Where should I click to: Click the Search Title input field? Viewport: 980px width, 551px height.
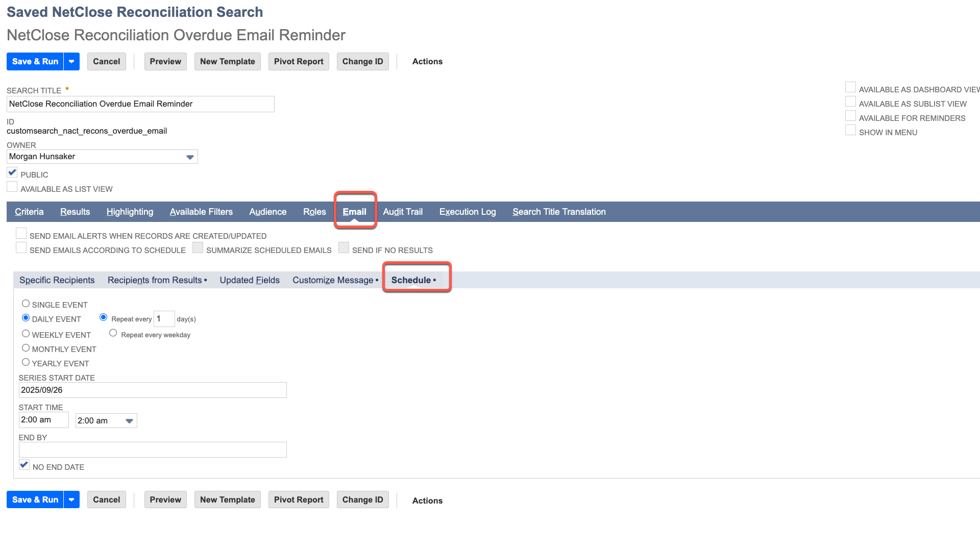tap(140, 104)
